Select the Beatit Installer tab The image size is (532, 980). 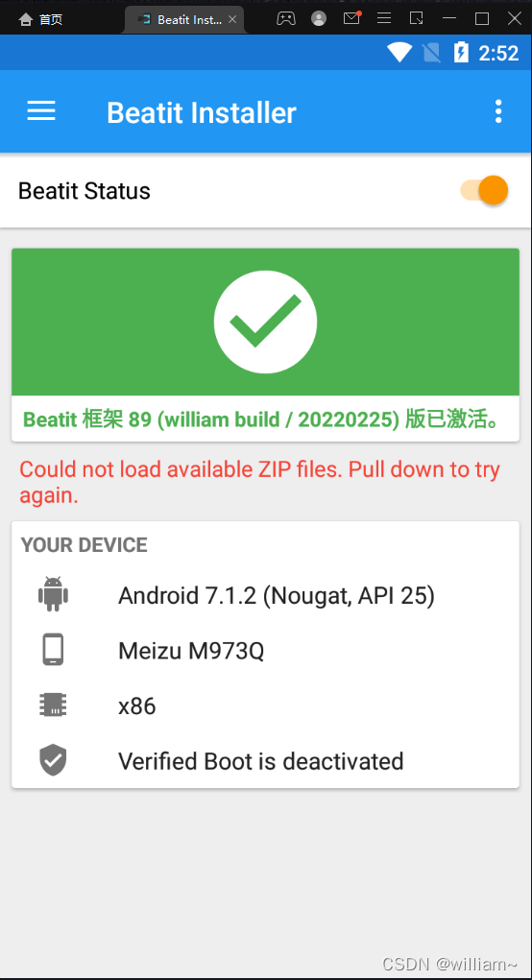pos(183,19)
